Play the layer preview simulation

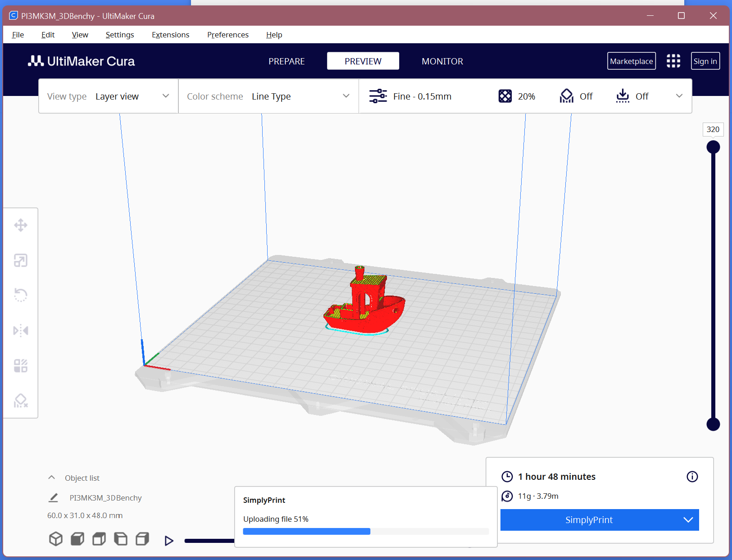(x=169, y=540)
